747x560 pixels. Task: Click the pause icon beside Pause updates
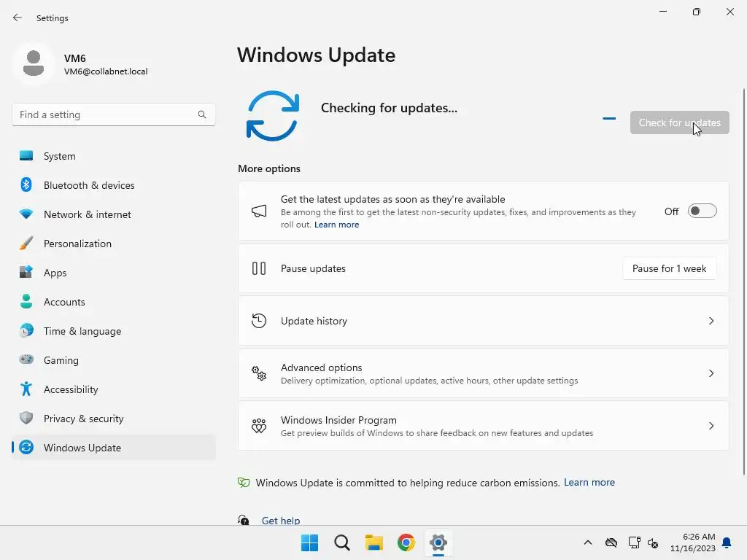259,268
